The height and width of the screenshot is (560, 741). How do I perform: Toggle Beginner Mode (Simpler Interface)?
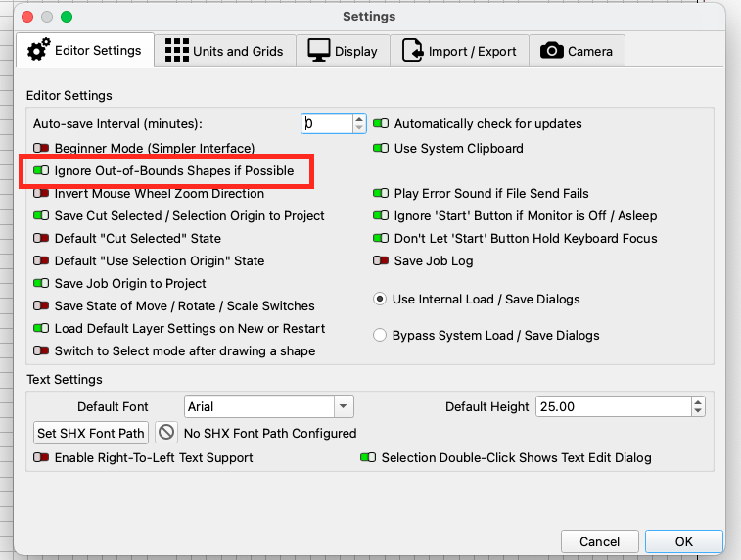[41, 148]
